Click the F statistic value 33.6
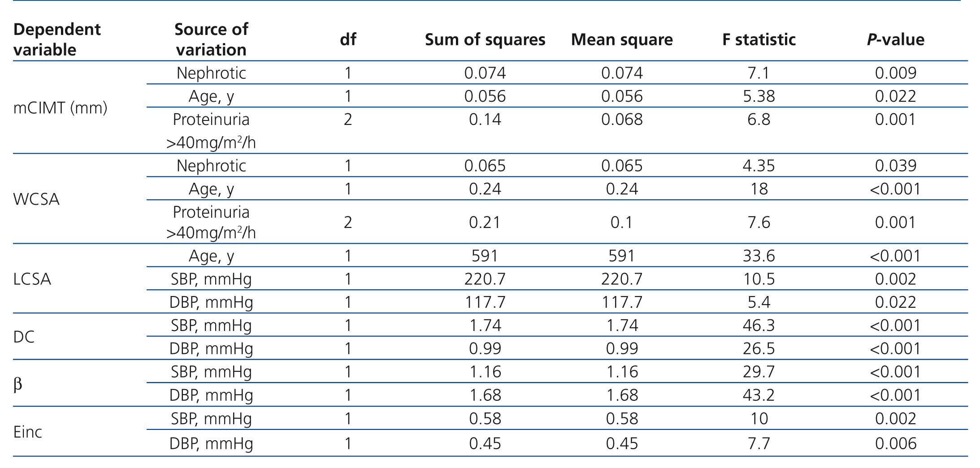Screen dimensions: 980x468 click(x=759, y=256)
